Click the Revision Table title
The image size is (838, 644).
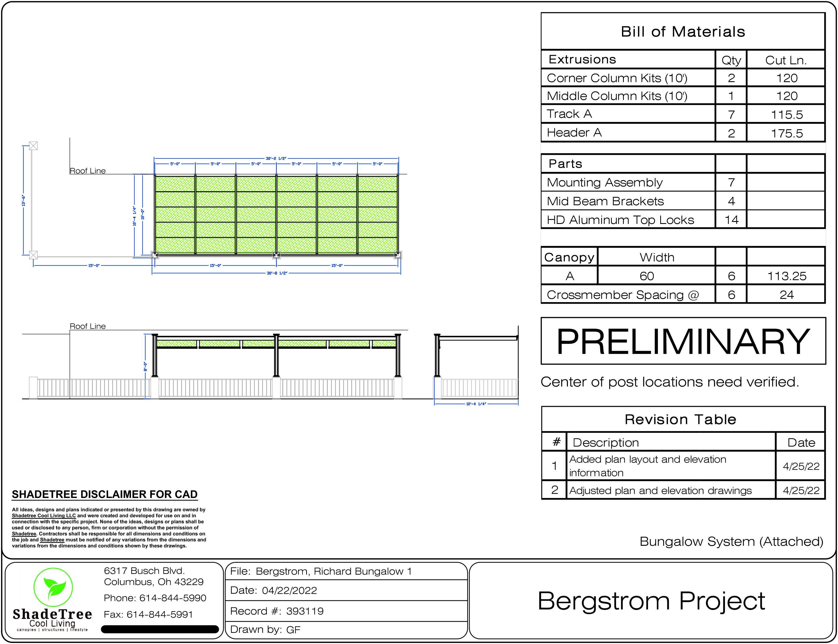pyautogui.click(x=680, y=419)
